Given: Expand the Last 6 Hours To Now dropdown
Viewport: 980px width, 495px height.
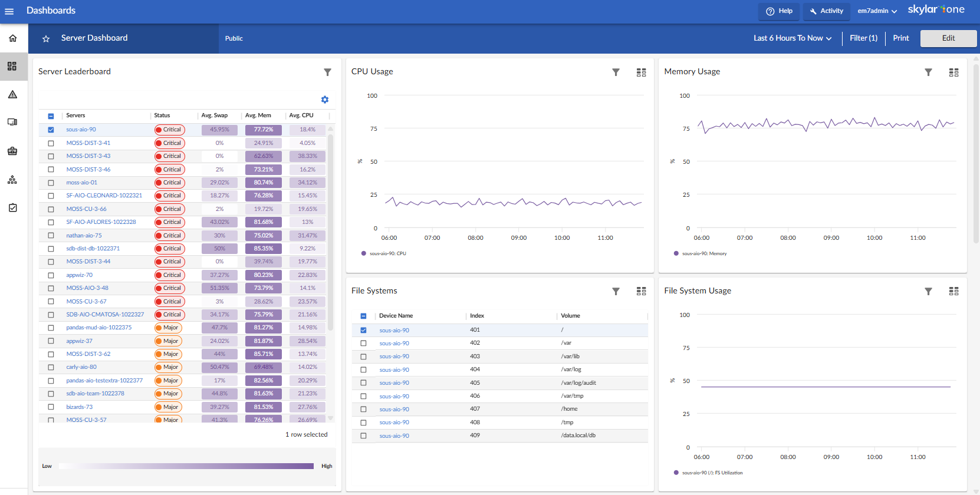Looking at the screenshot, I should click(792, 38).
